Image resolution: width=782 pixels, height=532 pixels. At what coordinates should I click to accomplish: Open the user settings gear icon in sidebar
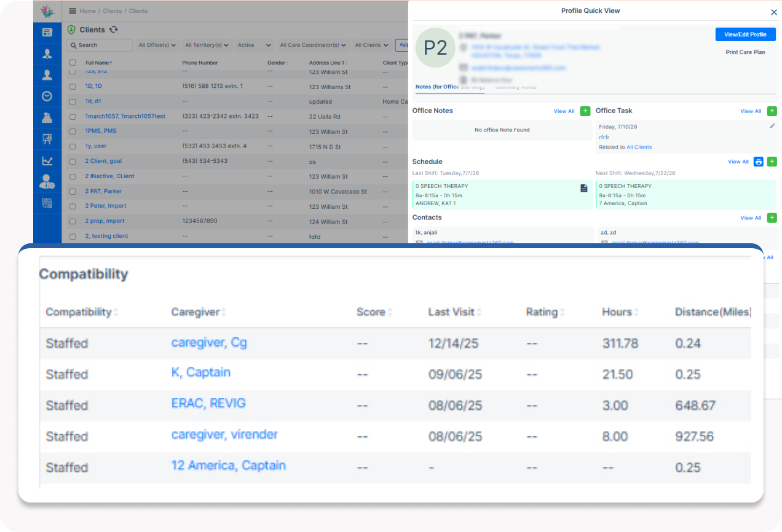tap(47, 181)
